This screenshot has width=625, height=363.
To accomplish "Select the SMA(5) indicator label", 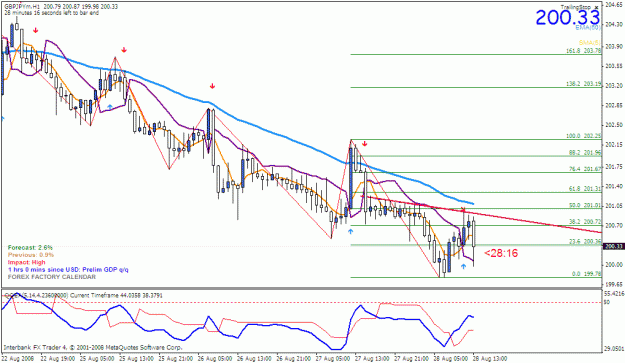I will [x=590, y=43].
